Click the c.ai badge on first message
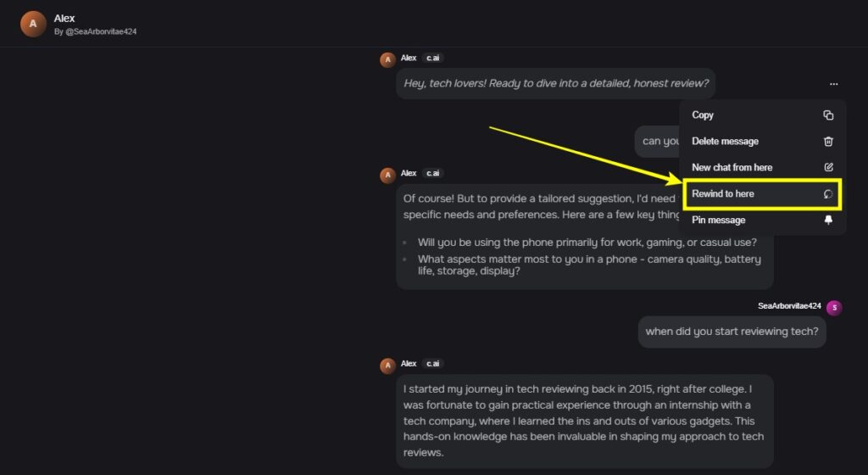 click(x=433, y=58)
